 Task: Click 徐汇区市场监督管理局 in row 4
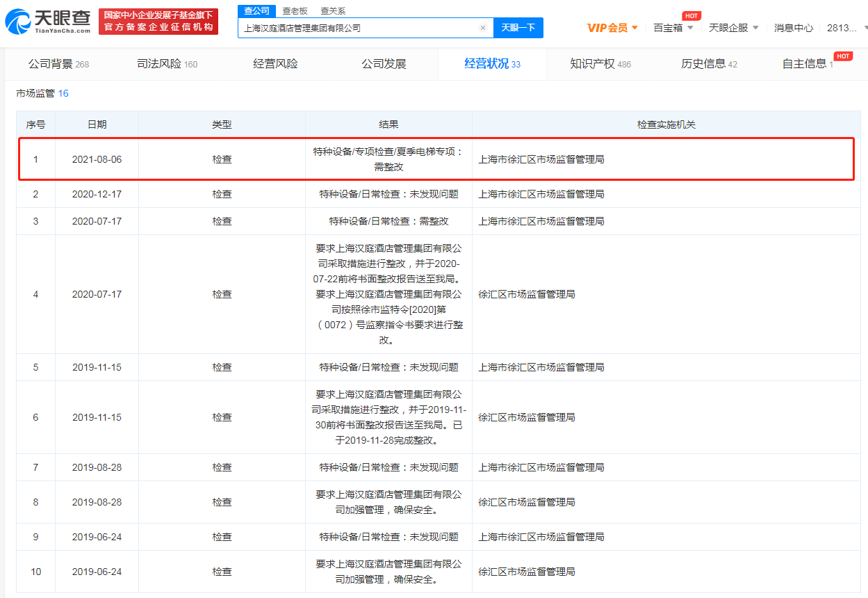coord(527,294)
